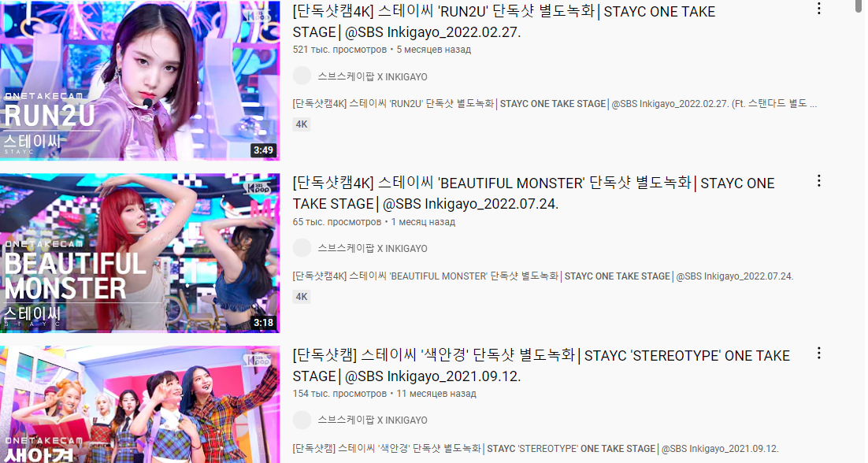Viewport: 868px width, 463px height.
Task: Click the 4K badge on the BEAUTIFUL MONSTER result
Action: 302,297
